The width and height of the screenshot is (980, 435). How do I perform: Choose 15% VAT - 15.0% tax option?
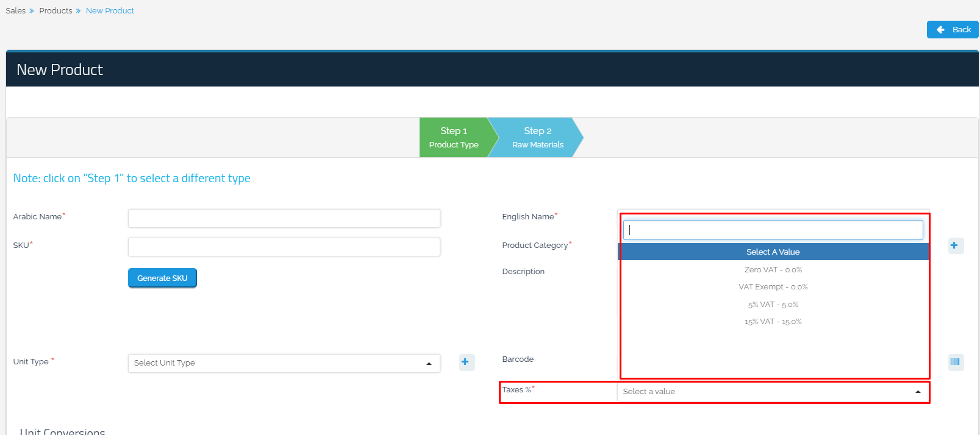[773, 322]
